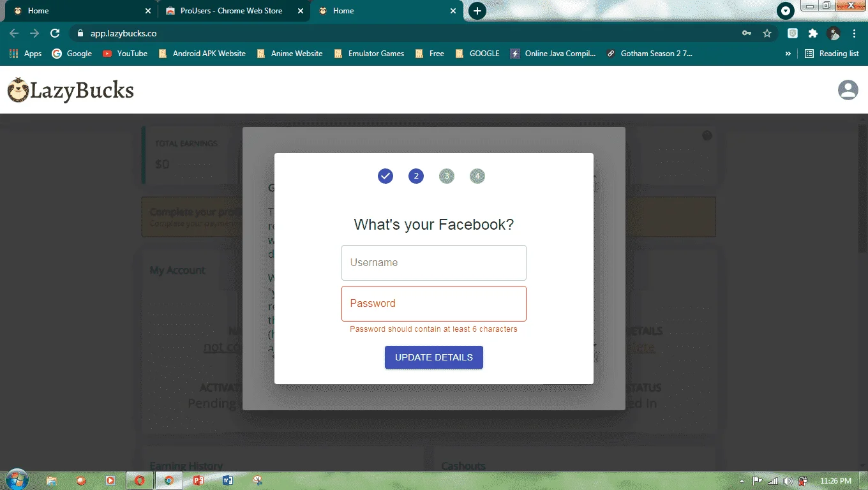Close the first Home tab
This screenshot has width=868, height=490.
[148, 11]
